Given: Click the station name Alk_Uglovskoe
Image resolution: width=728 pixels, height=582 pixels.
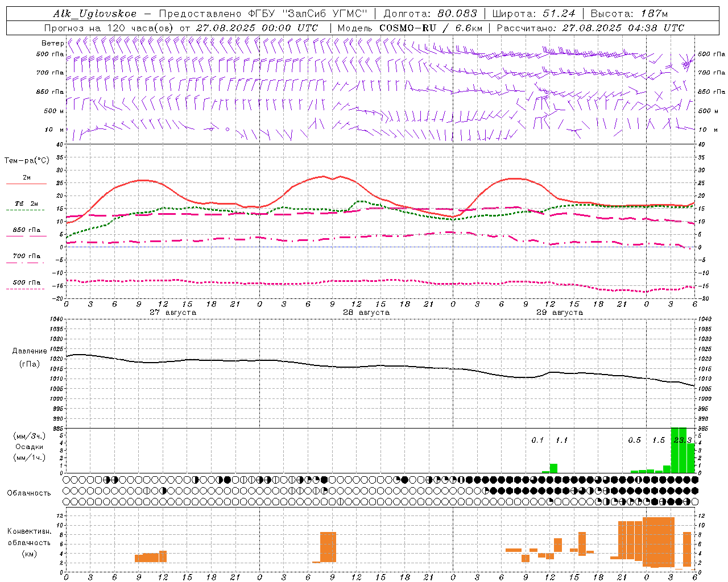Looking at the screenshot, I should [95, 14].
